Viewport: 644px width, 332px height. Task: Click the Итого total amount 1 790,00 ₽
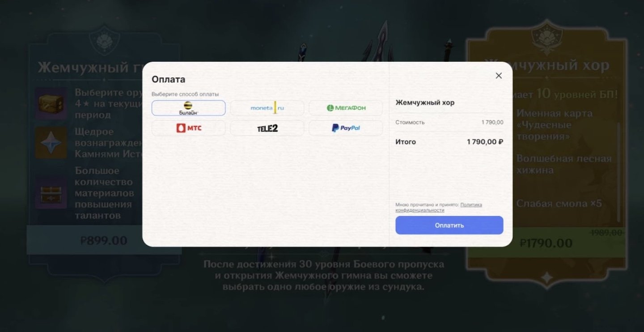(485, 142)
